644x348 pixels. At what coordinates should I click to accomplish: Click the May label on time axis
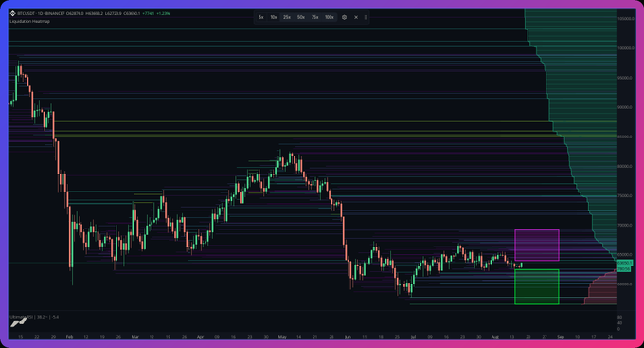282,337
